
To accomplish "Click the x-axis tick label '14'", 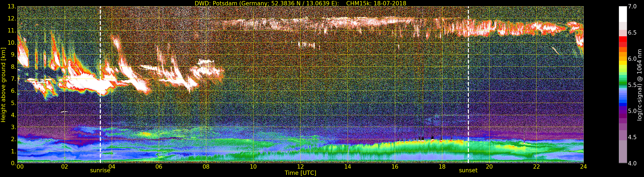I will click(348, 167).
